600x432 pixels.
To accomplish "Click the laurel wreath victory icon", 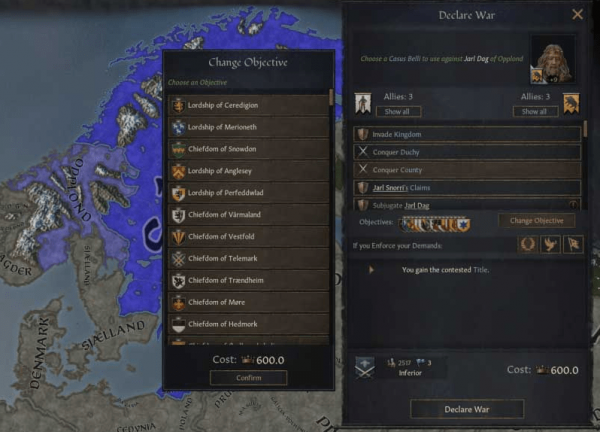I will [x=528, y=244].
